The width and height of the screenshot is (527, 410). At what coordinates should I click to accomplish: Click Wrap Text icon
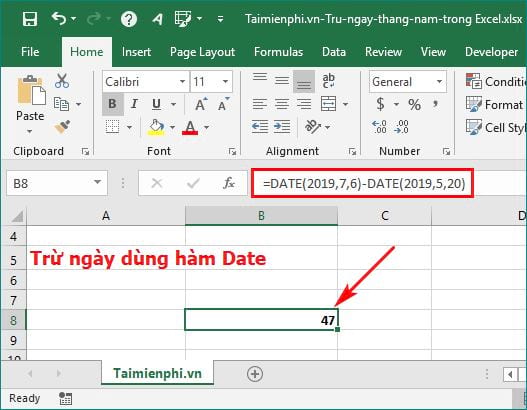tap(328, 81)
